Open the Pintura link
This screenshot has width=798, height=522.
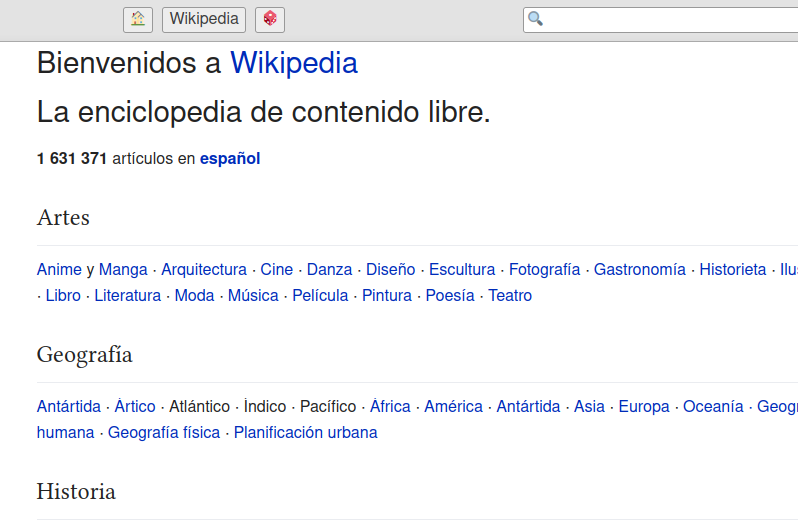(x=387, y=295)
